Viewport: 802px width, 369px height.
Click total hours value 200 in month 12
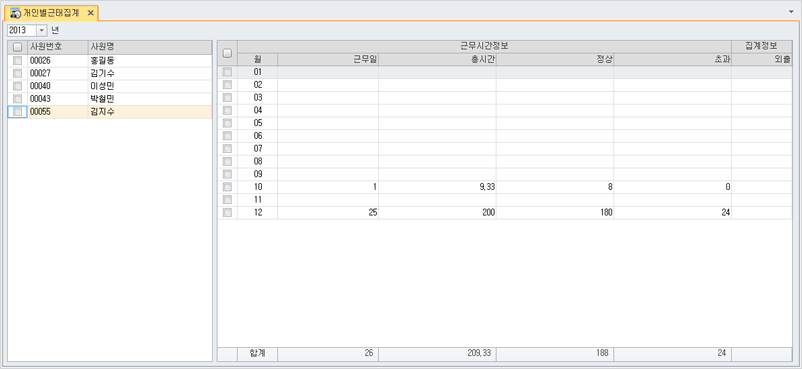click(488, 213)
